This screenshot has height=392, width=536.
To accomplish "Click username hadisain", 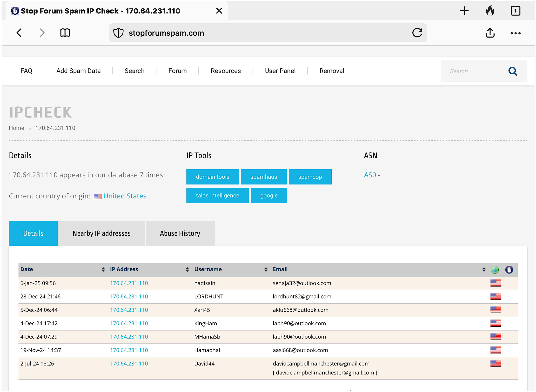I will click(205, 283).
